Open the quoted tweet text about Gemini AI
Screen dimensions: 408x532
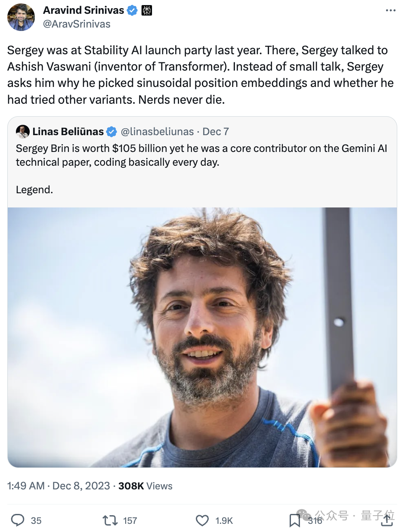tap(201, 169)
